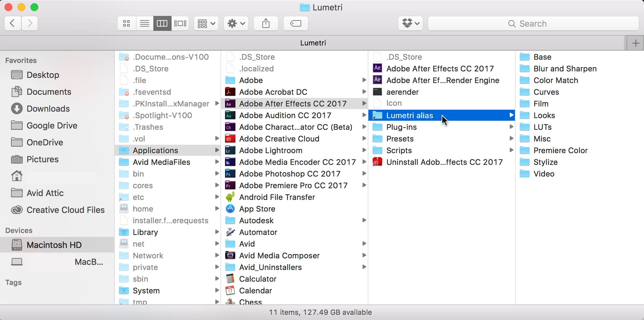The image size is (644, 320).
Task: Click the Calculator icon
Action: pos(230,279)
